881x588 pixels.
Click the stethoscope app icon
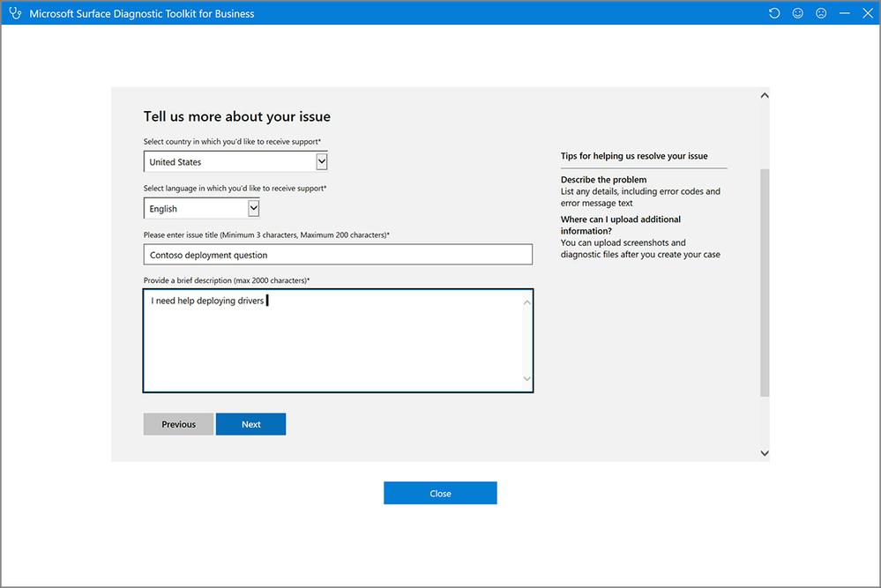[15, 13]
